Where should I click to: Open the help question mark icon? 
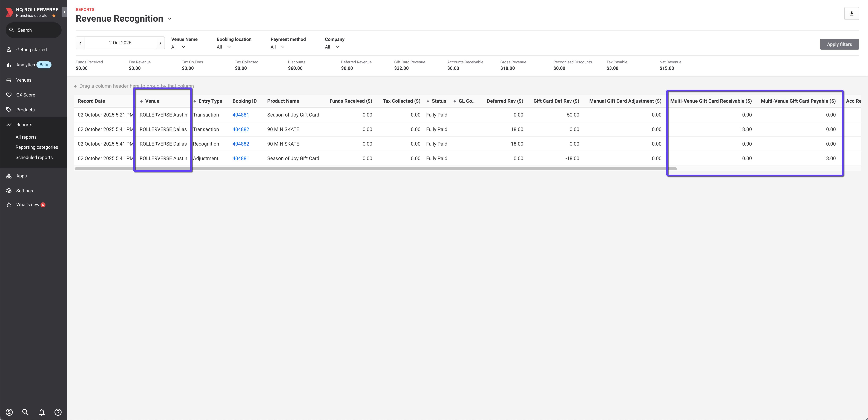pos(58,412)
